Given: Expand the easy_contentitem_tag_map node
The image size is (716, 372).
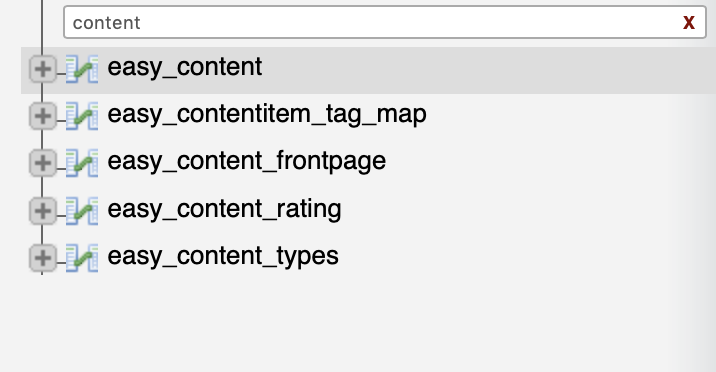Looking at the screenshot, I should tap(43, 116).
